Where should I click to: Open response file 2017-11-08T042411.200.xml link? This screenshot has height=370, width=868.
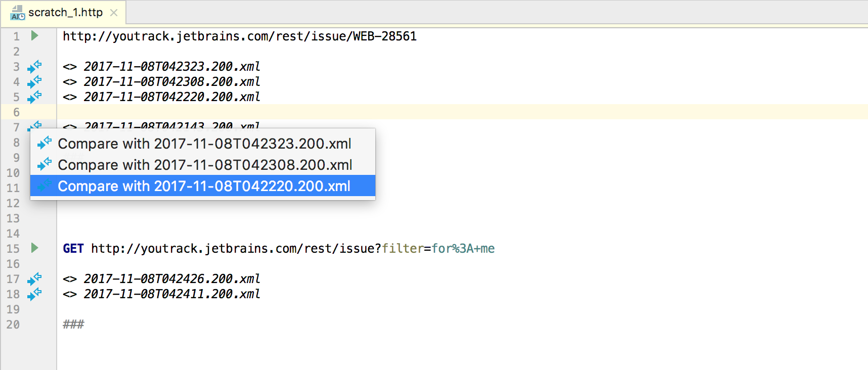pyautogui.click(x=172, y=294)
